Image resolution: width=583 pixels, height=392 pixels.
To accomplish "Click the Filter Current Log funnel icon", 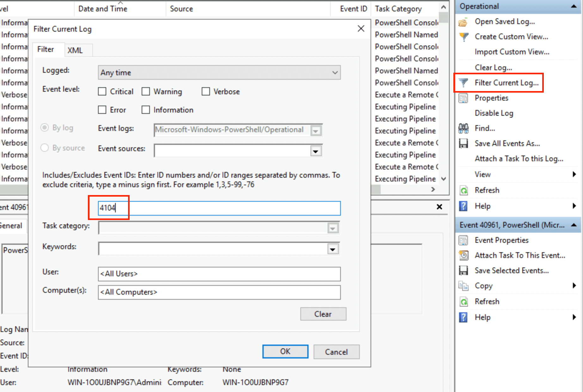I will (x=463, y=83).
